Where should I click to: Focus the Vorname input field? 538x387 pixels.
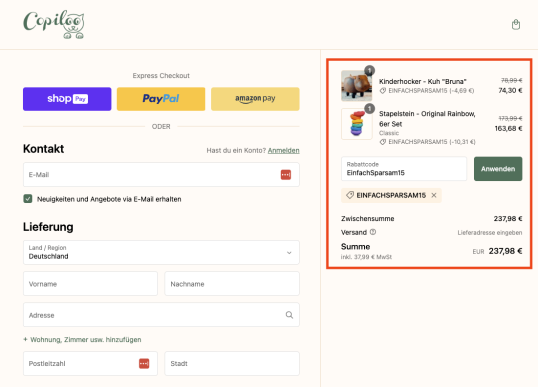[90, 284]
